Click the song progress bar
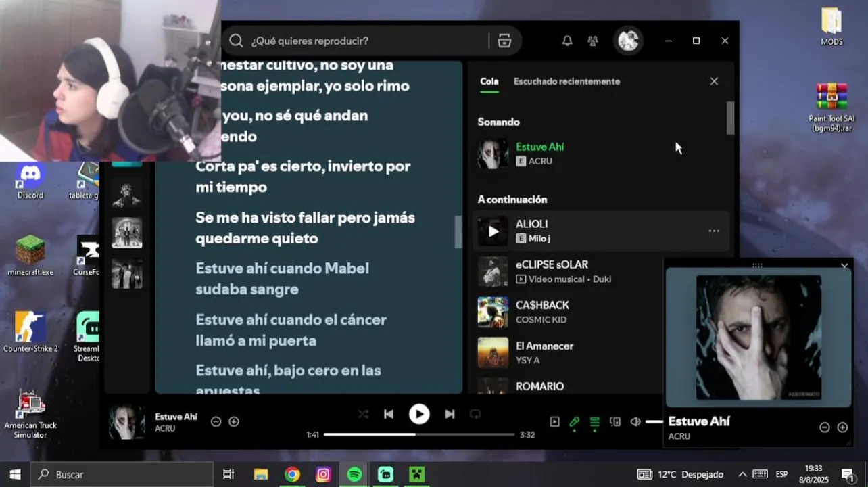Image resolution: width=868 pixels, height=487 pixels. pos(419,434)
